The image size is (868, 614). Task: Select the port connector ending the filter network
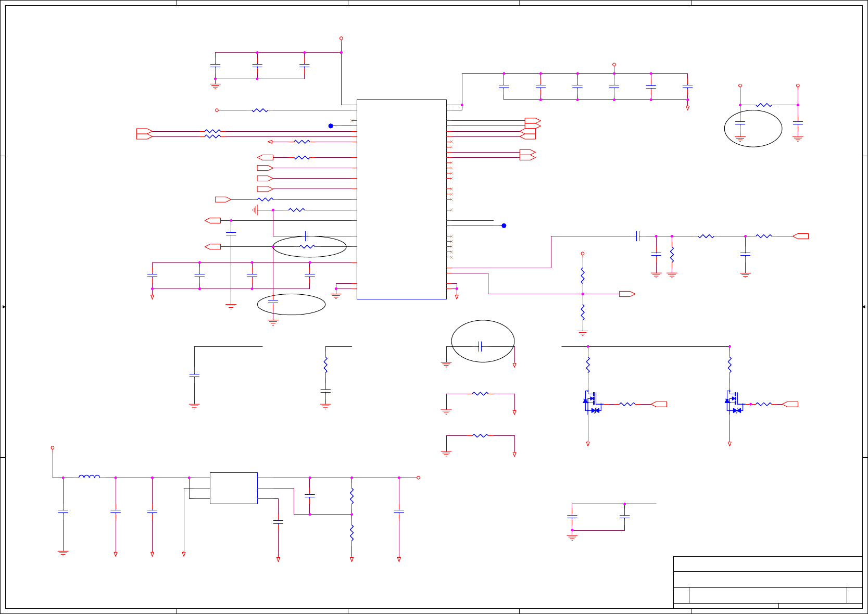tap(801, 236)
